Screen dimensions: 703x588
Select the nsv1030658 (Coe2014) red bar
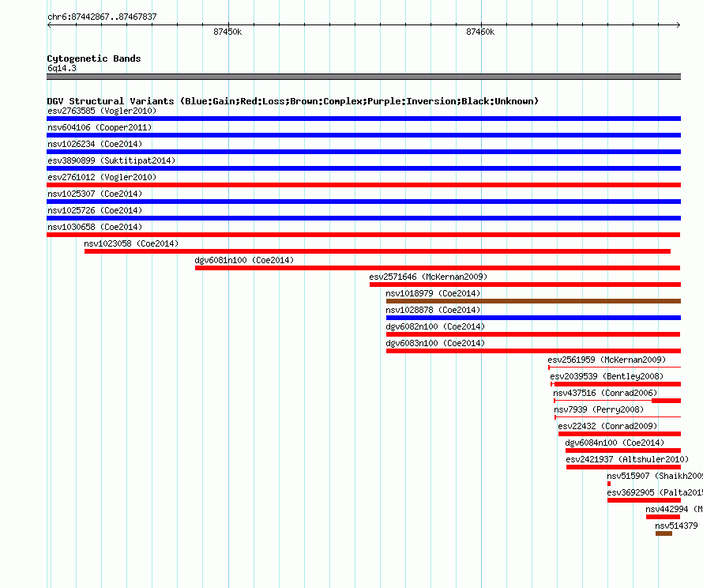(x=363, y=235)
